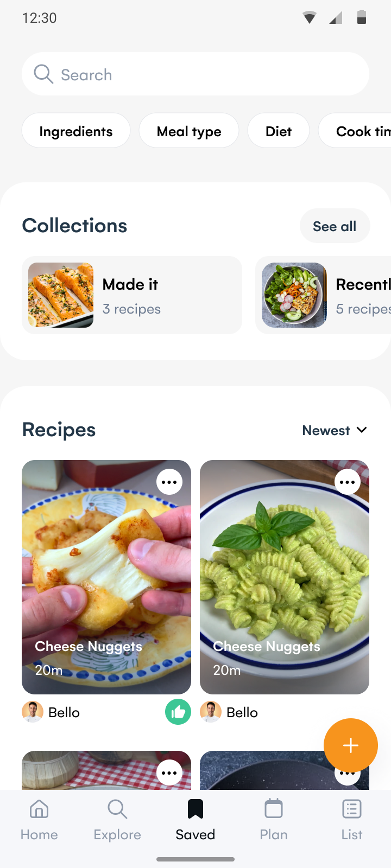Image resolution: width=391 pixels, height=868 pixels.
Task: Open Bello's profile under green pasta recipe
Action: point(229,712)
